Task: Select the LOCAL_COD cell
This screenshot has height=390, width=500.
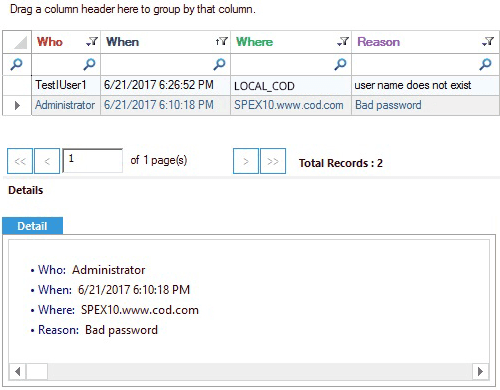Action: pos(291,85)
